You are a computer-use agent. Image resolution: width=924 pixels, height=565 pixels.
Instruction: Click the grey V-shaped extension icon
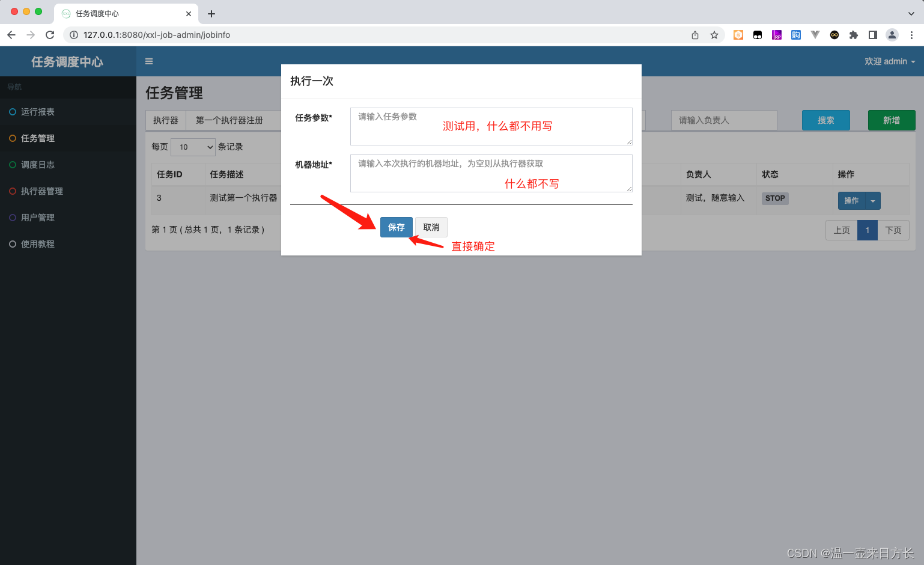pos(815,35)
